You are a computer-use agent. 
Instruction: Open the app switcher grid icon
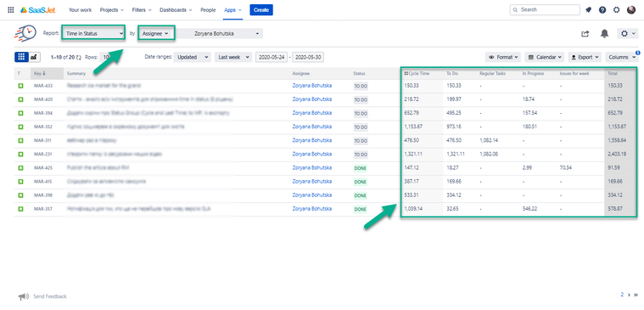click(11, 10)
